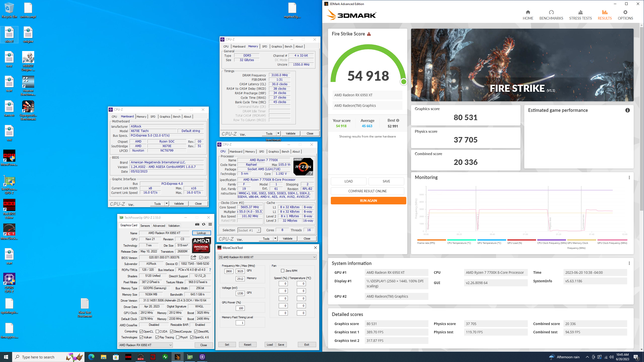Click the SAVE button in 3DMark
This screenshot has width=644, height=362.
click(x=386, y=181)
